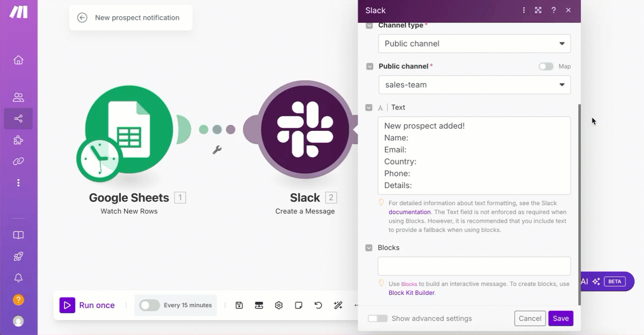The width and height of the screenshot is (644, 335).
Task: Click the wrench icon on the connection
Action: tap(217, 150)
